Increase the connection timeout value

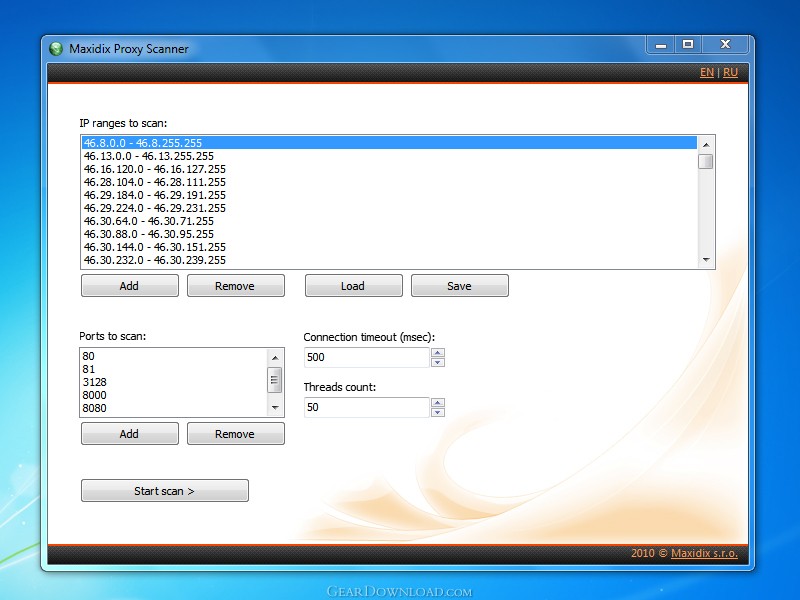tap(438, 353)
